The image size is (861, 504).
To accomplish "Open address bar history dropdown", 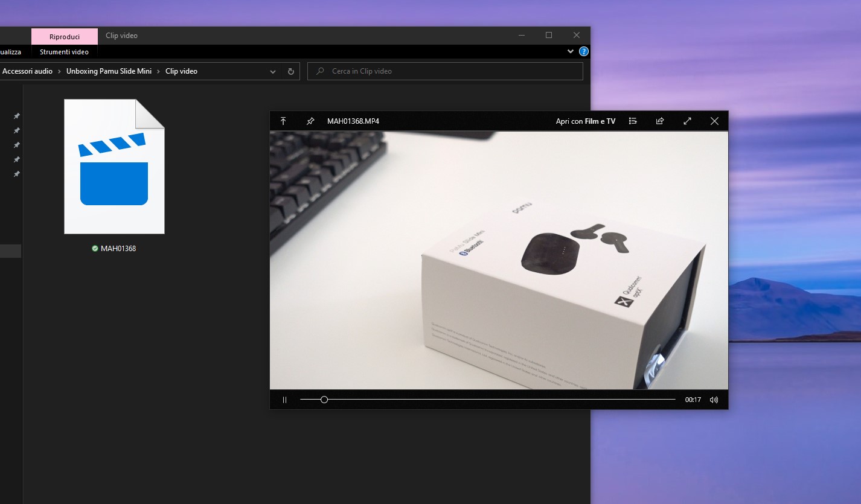I will tap(273, 71).
